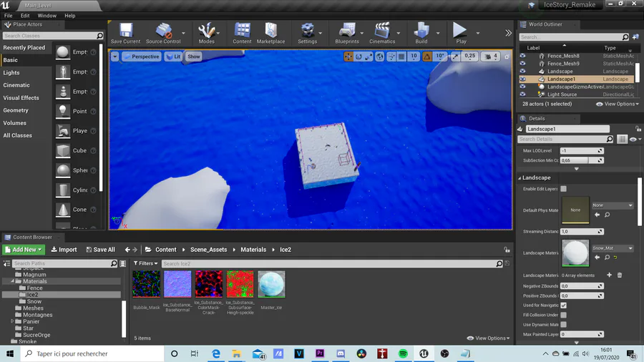Click Save Current toolbar icon
Viewport: 644px width, 362px height.
[125, 33]
